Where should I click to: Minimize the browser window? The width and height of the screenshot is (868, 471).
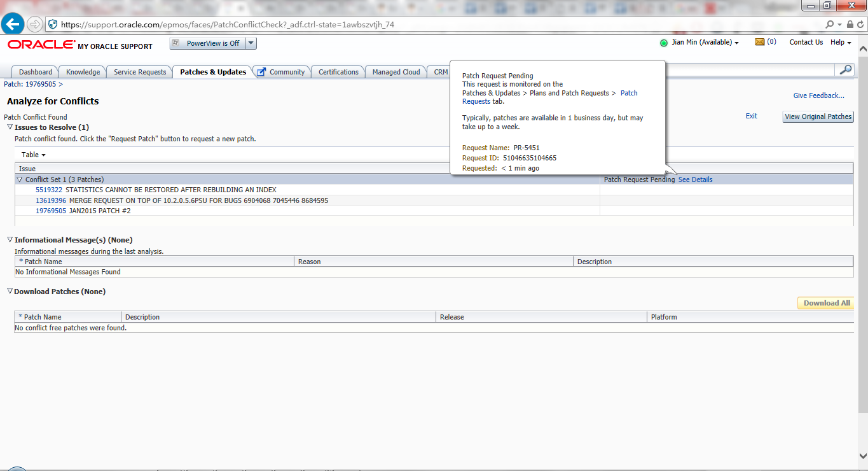pos(810,6)
